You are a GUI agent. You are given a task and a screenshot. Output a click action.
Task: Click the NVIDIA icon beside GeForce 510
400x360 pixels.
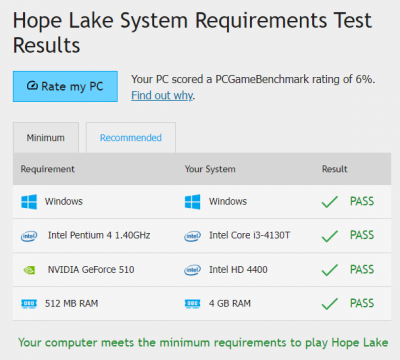coord(29,270)
